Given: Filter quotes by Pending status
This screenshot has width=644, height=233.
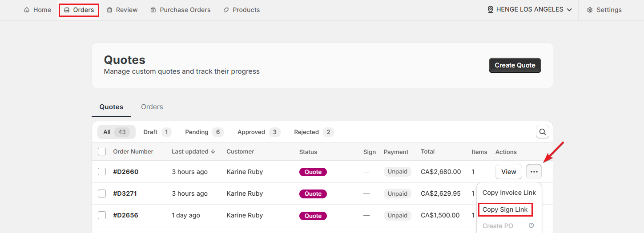Looking at the screenshot, I should (x=204, y=132).
